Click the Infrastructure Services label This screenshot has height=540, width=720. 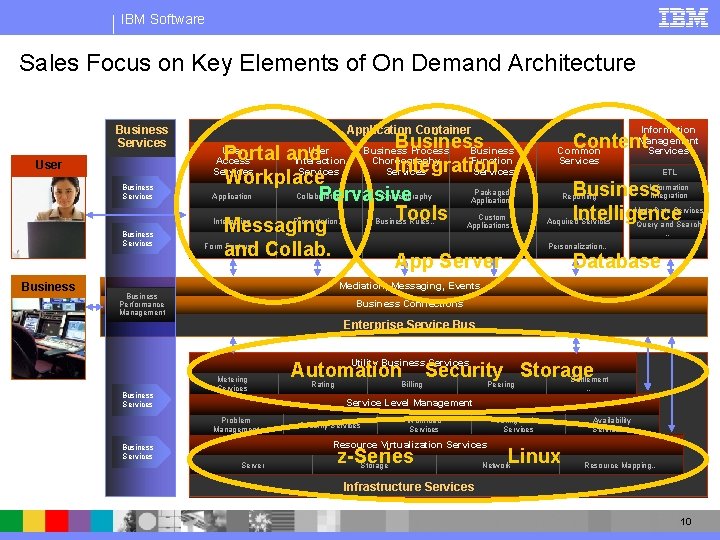pos(408,486)
